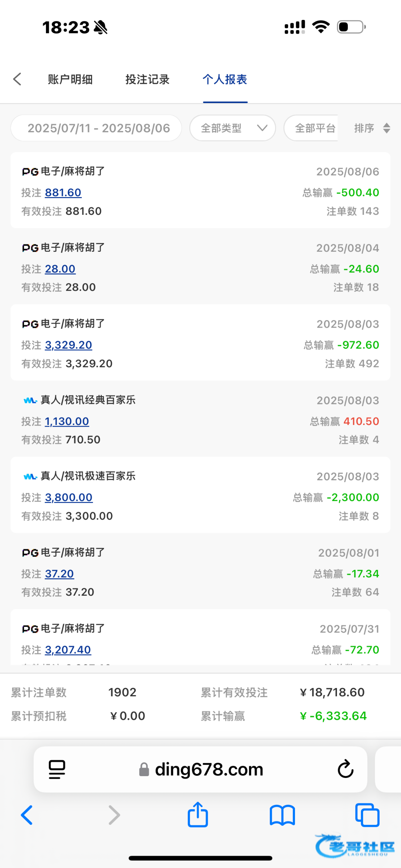401x868 pixels.
Task: Tap the 老哥社区 watermark logo
Action: pyautogui.click(x=355, y=846)
